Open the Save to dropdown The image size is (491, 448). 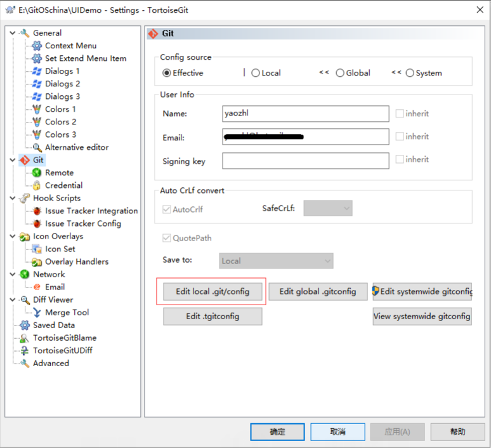276,261
